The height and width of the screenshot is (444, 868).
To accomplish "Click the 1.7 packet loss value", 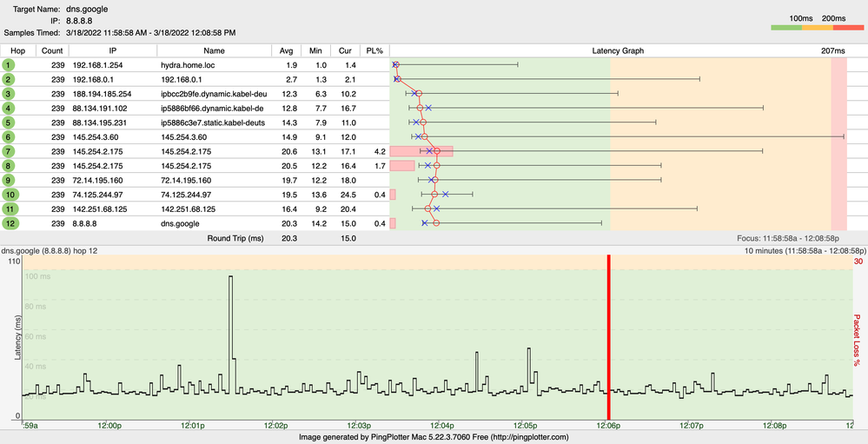I will click(379, 166).
